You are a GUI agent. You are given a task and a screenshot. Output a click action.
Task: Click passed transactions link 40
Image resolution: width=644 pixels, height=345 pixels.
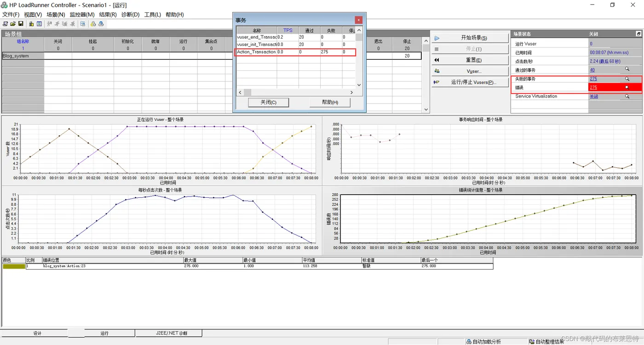point(592,70)
